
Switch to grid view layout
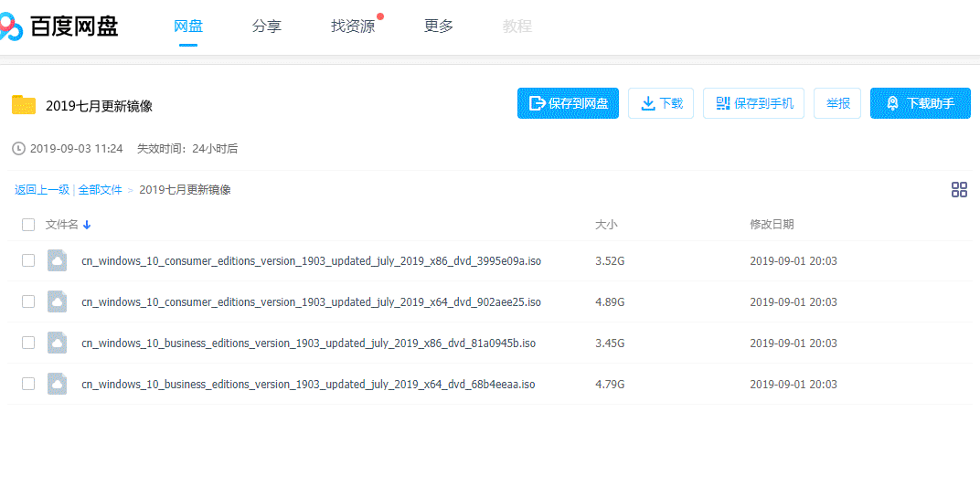(x=959, y=190)
